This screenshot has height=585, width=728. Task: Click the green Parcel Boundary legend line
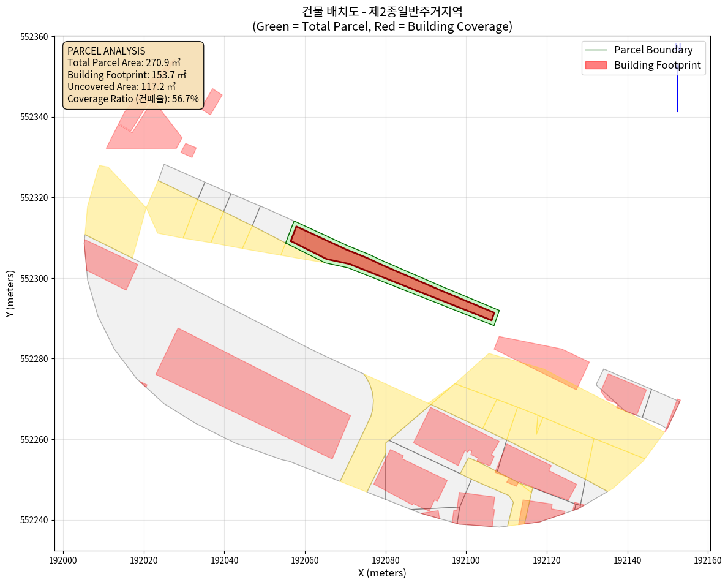tap(596, 50)
